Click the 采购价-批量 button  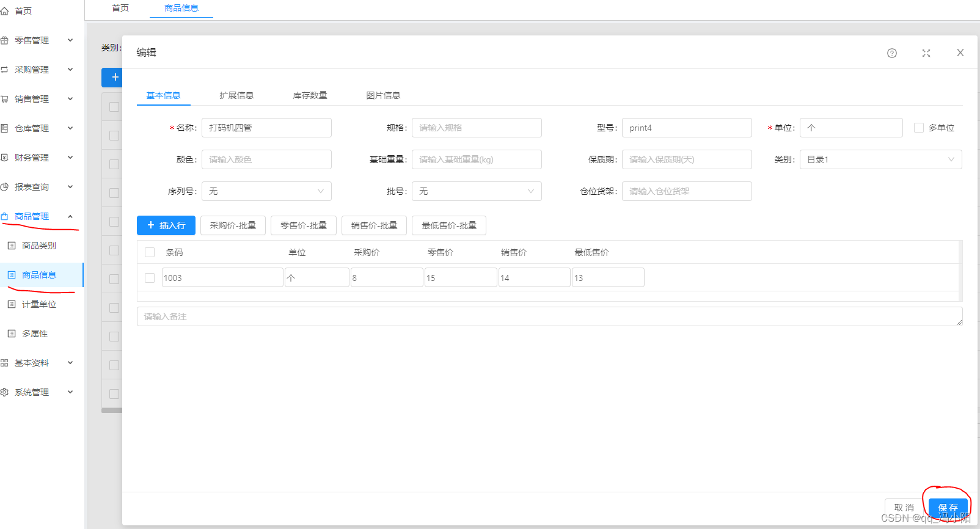(x=233, y=225)
